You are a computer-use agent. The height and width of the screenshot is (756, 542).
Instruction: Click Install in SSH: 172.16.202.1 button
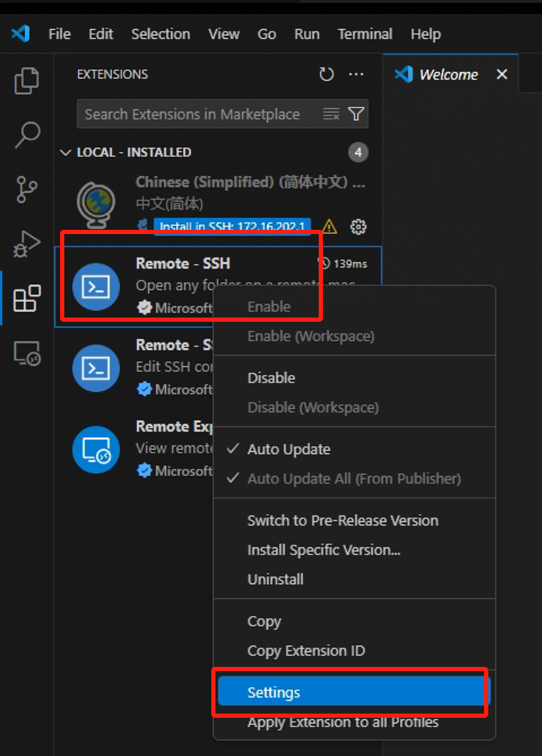232,226
